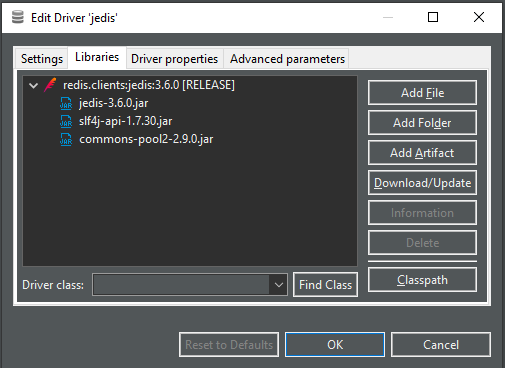
Task: Select the redis.clients:jedis:3.6.0 [RELEASE] row
Action: [x=149, y=85]
